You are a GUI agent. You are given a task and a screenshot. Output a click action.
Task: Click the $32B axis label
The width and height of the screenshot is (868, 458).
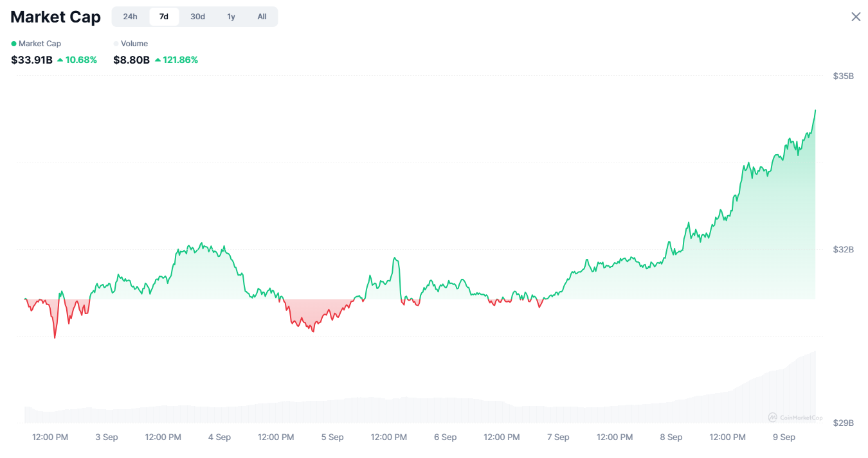(844, 249)
